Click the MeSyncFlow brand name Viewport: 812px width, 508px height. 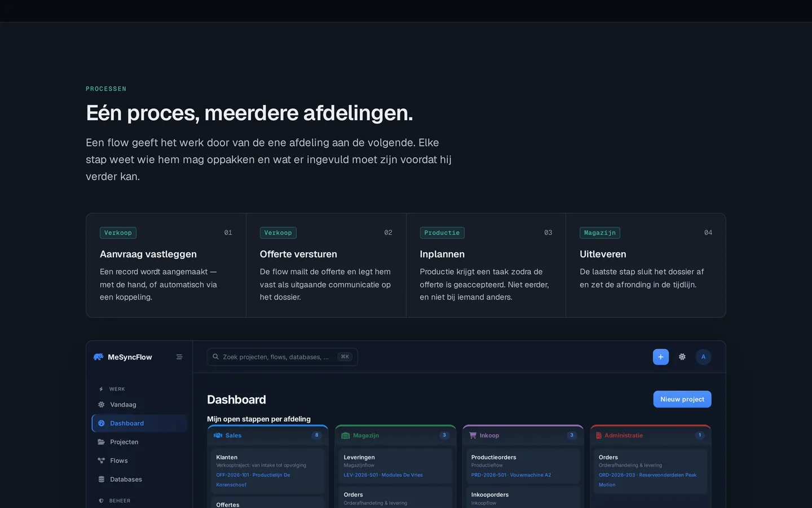click(130, 357)
